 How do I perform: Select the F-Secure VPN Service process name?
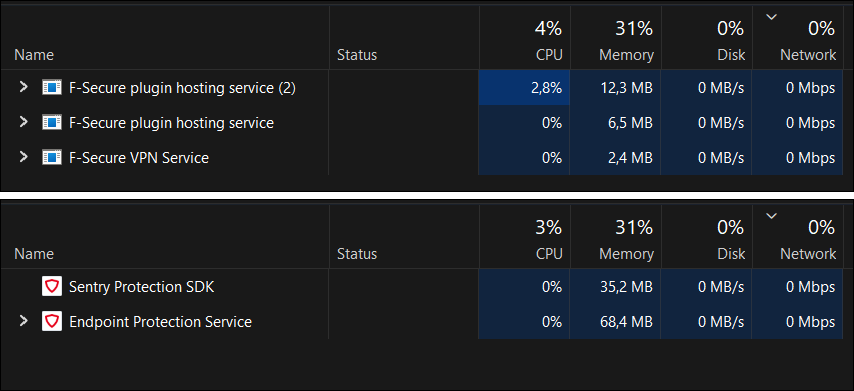click(x=139, y=158)
